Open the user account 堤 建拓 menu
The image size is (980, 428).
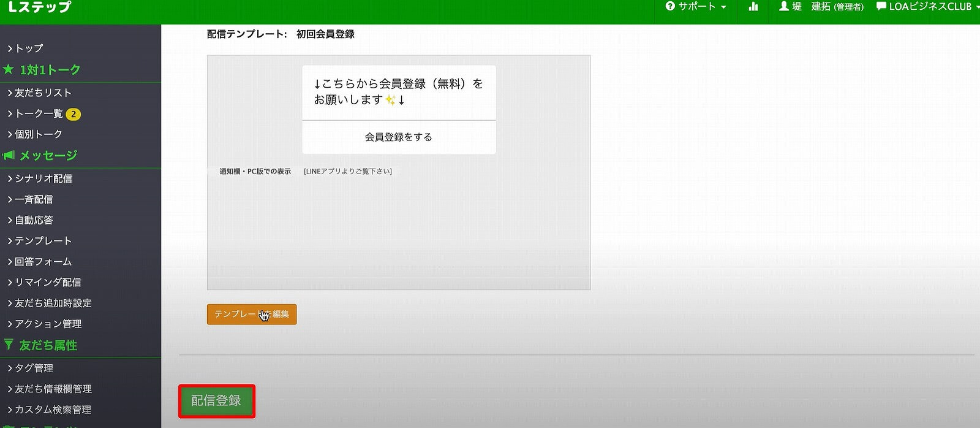[x=821, y=7]
